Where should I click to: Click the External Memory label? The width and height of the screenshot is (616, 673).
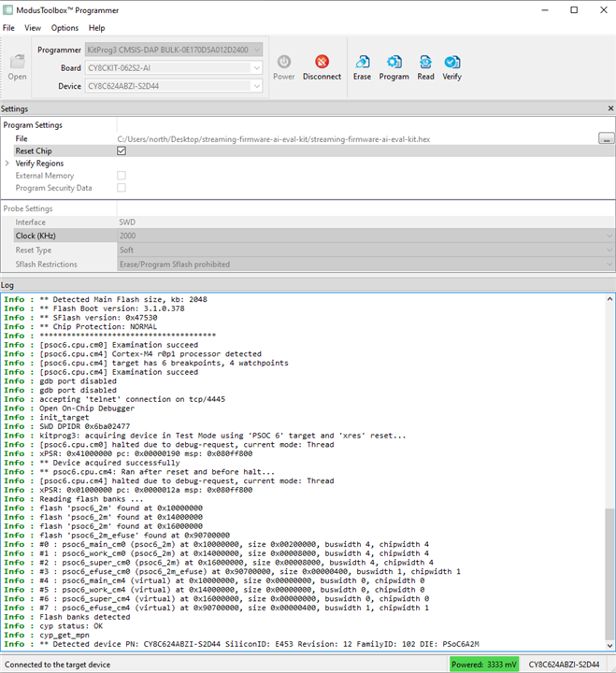pyautogui.click(x=45, y=176)
